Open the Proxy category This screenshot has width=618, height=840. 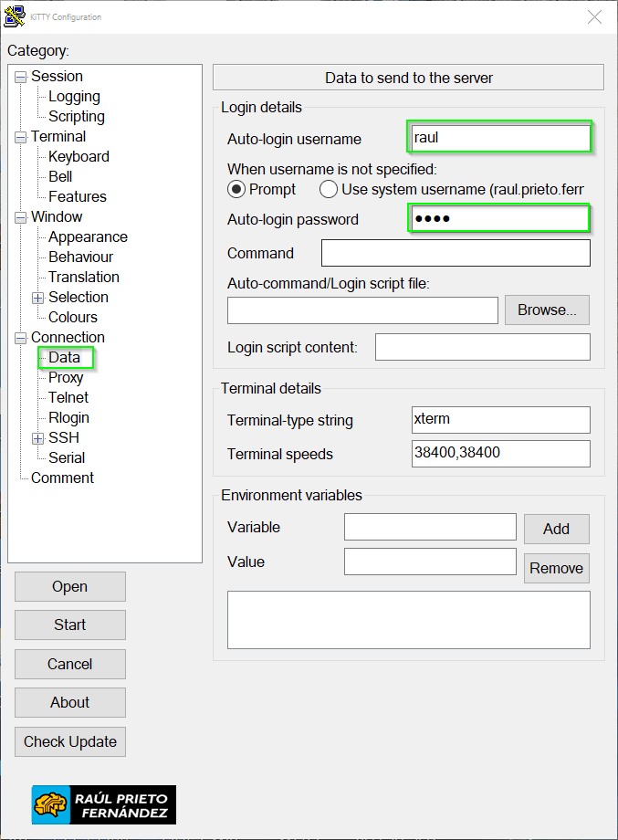point(66,377)
